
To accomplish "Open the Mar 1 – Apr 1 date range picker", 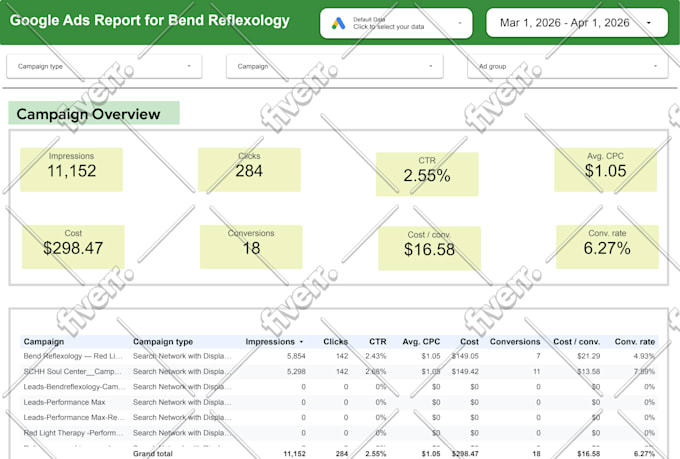I will point(577,23).
